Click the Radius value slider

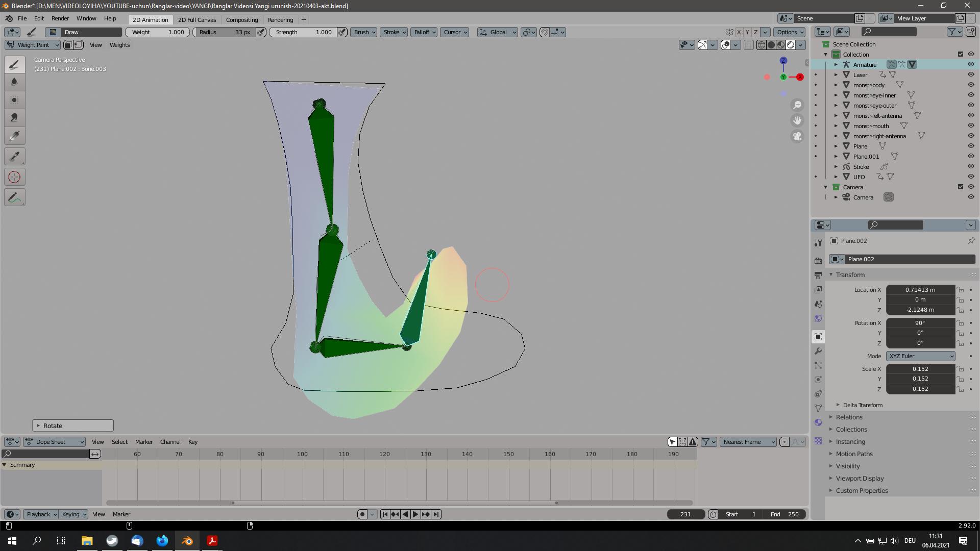click(224, 32)
